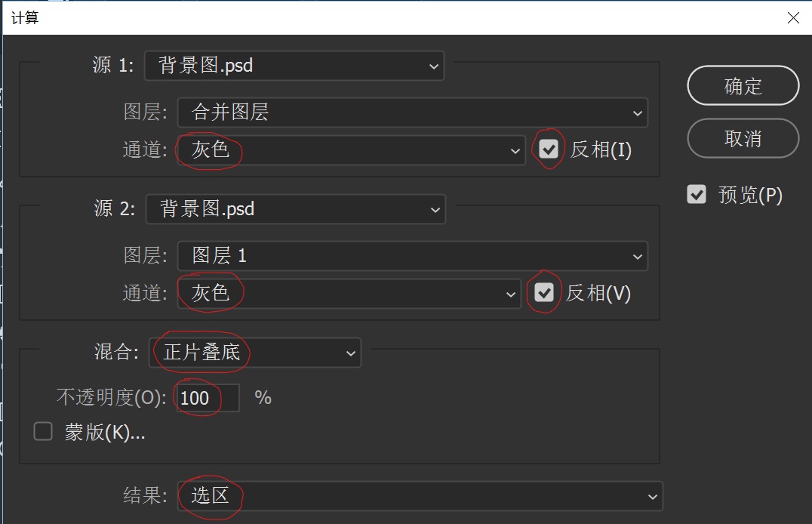This screenshot has width=812, height=524.
Task: Click the 取消 button
Action: pos(743,138)
